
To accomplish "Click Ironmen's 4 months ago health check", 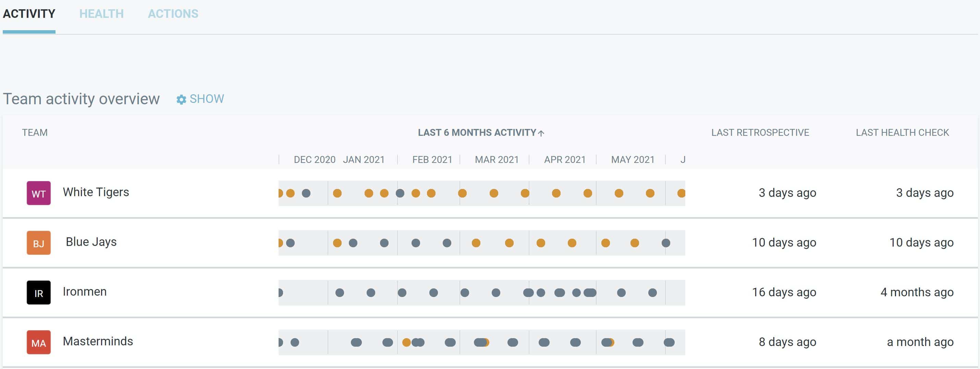I will tap(917, 292).
